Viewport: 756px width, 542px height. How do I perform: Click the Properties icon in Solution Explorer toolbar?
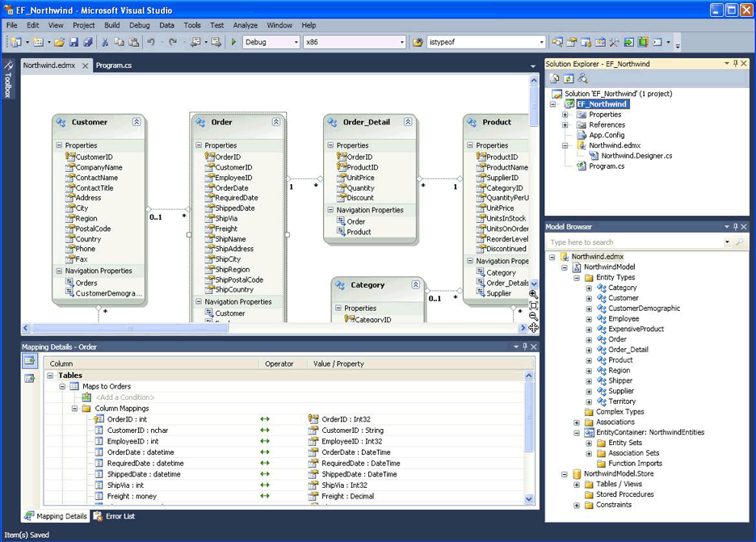coord(554,78)
